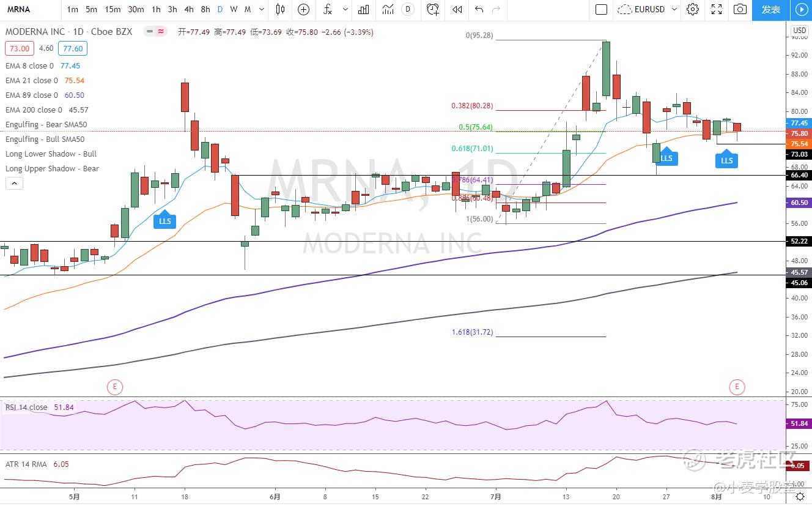
Task: Select the 3h timeframe
Action: [172, 9]
